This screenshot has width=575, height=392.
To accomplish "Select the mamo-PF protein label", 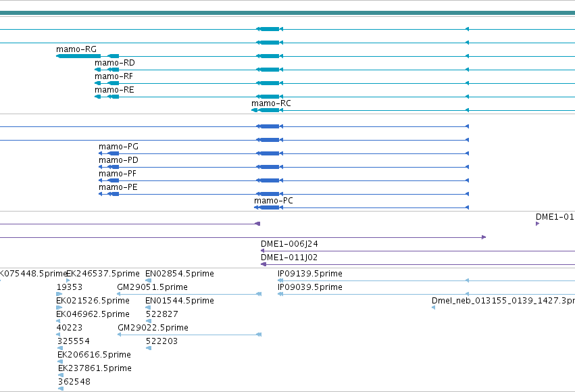I will click(118, 174).
